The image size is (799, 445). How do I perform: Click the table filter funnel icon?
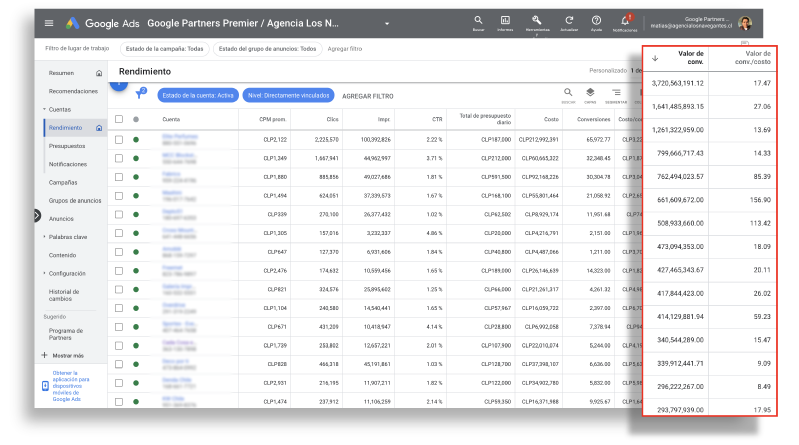pos(140,94)
